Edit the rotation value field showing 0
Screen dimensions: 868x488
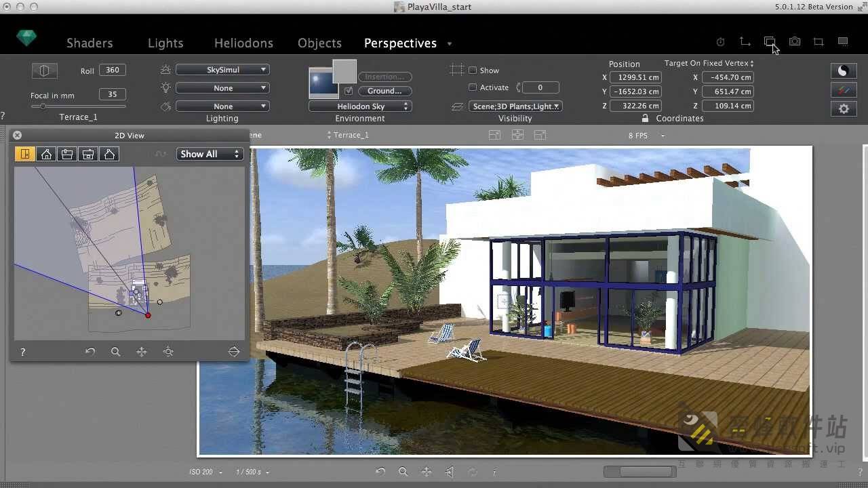point(540,87)
